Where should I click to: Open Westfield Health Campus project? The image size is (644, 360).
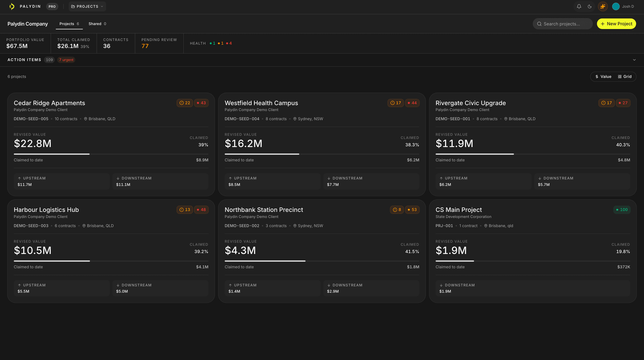[x=261, y=103]
